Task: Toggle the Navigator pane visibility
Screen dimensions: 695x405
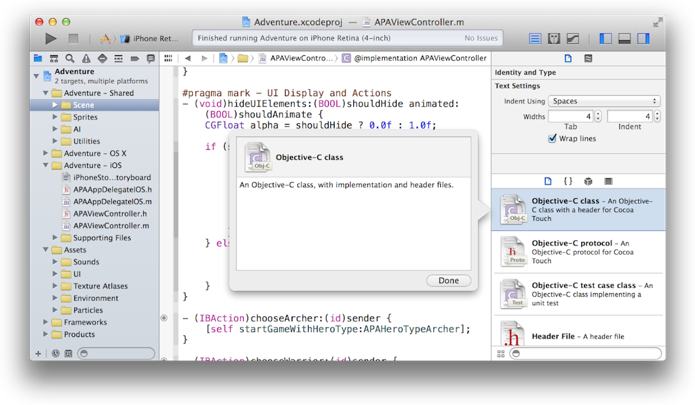Action: click(605, 39)
